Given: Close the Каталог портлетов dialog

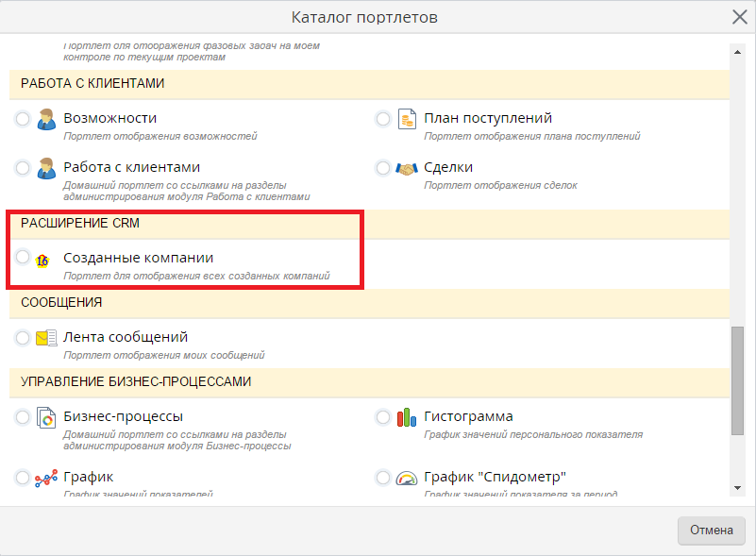Looking at the screenshot, I should [x=739, y=17].
